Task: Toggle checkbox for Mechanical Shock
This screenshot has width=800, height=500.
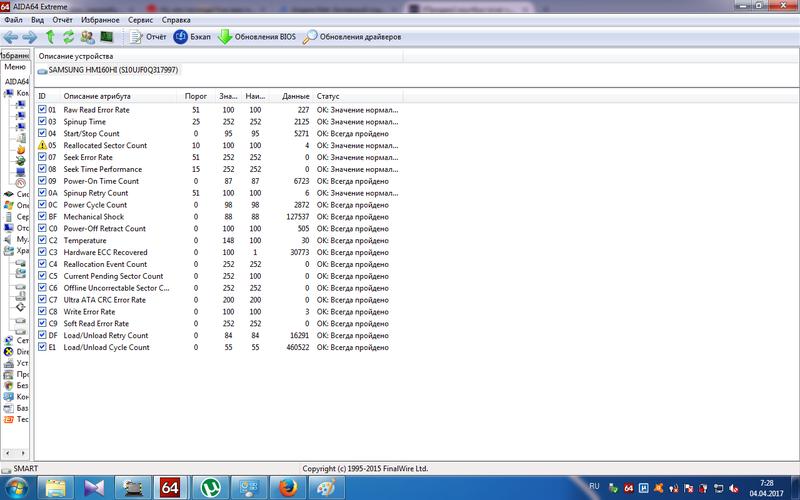Action: [42, 216]
